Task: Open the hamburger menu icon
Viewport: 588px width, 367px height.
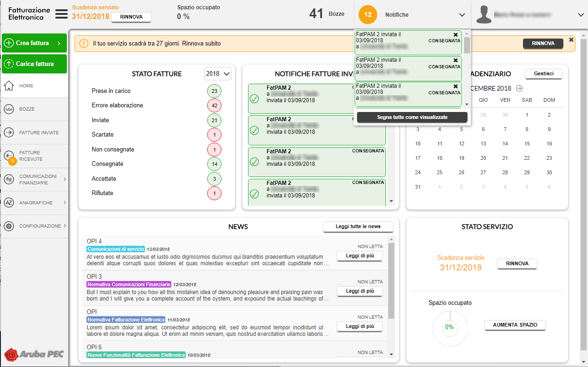Action: click(61, 14)
